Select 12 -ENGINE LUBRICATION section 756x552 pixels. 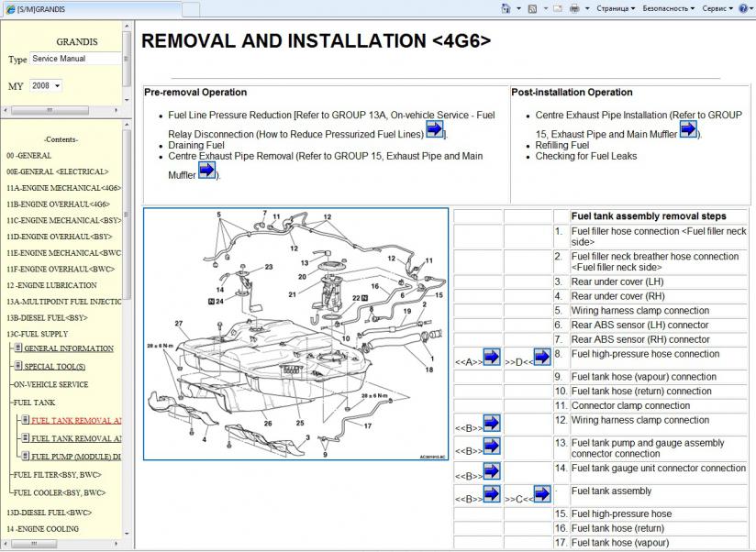51,285
